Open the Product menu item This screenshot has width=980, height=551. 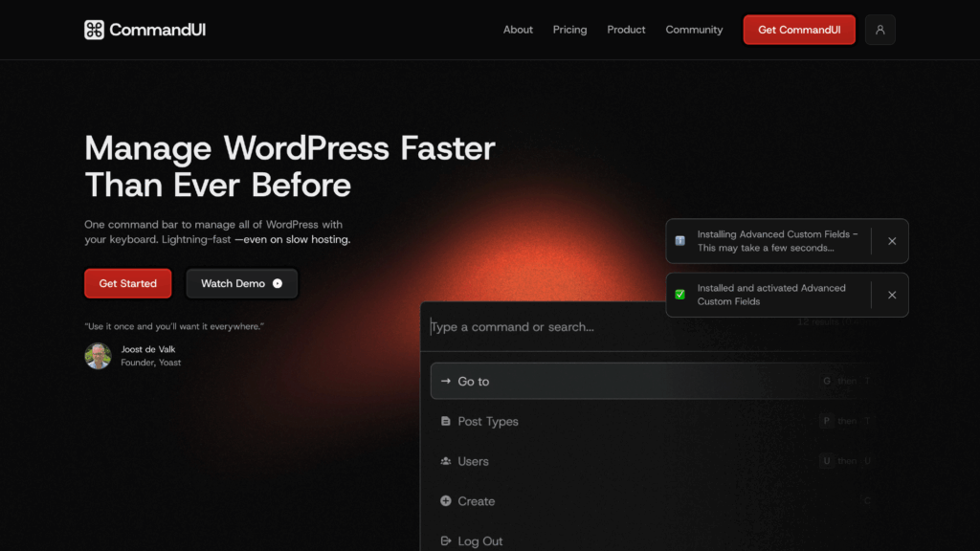(x=626, y=30)
